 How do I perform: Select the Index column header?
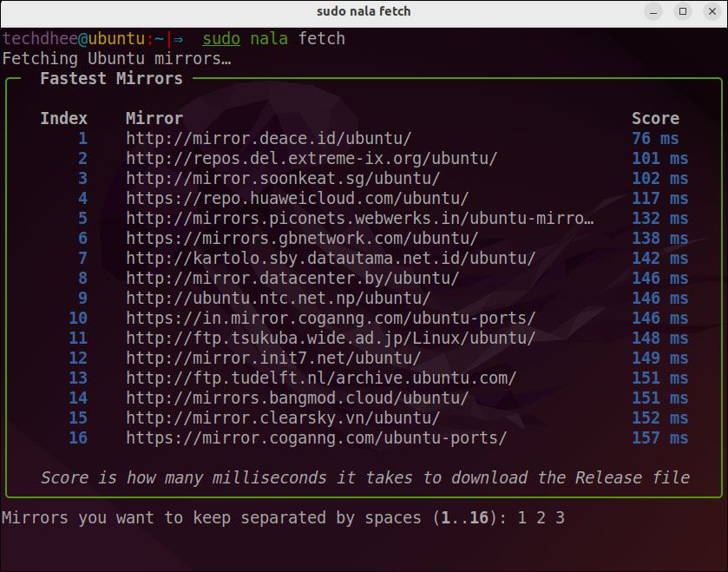(63, 118)
